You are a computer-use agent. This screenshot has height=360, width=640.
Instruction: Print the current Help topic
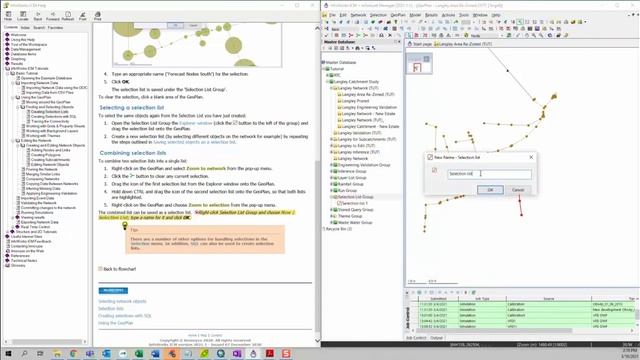[98, 16]
